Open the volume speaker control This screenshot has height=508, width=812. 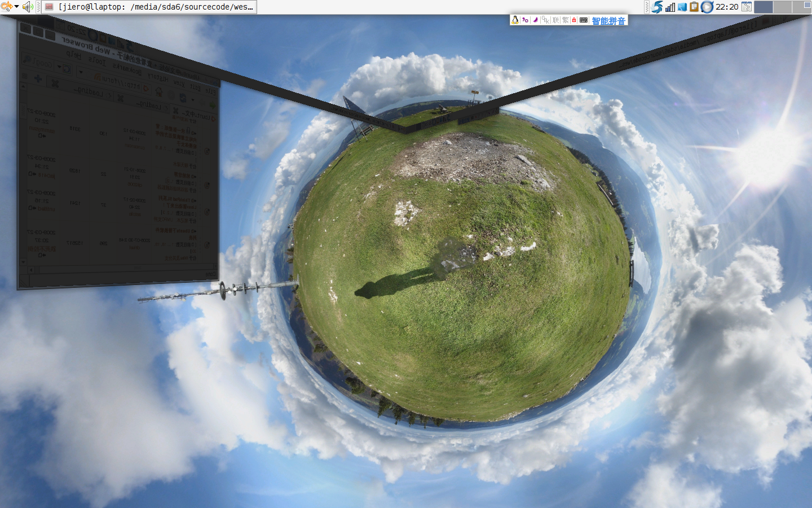28,7
